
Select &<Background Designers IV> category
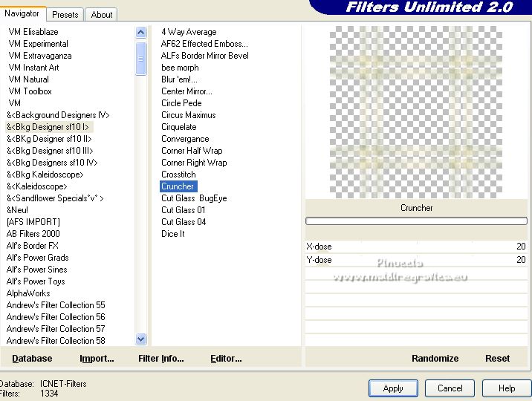[58, 115]
